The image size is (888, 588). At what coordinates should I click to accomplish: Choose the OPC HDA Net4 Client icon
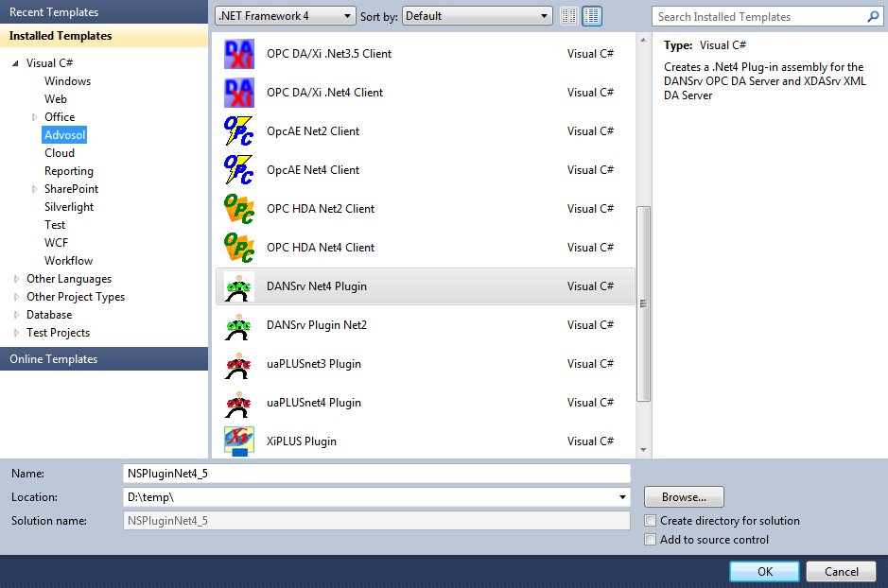click(x=239, y=248)
